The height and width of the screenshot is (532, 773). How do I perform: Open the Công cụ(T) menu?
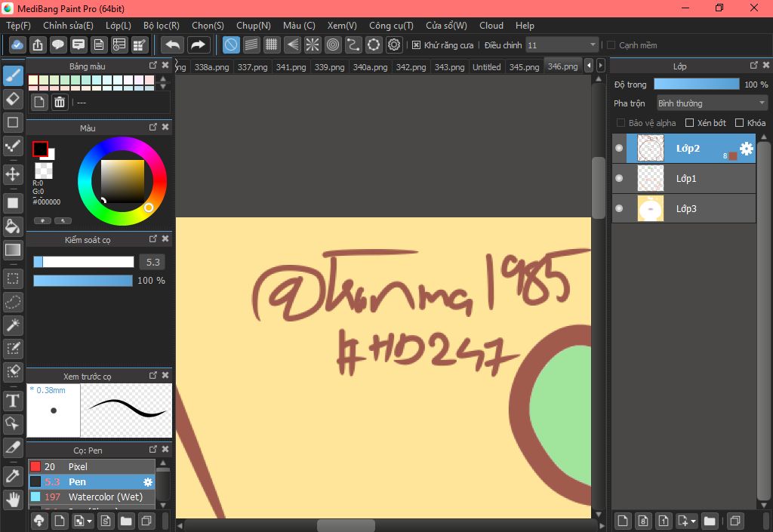pos(391,25)
